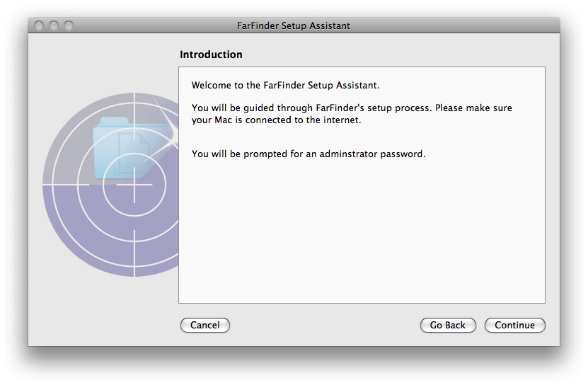Screen dimensions: 588x385
Task: Zoom the window with the third title button
Action: click(x=68, y=25)
